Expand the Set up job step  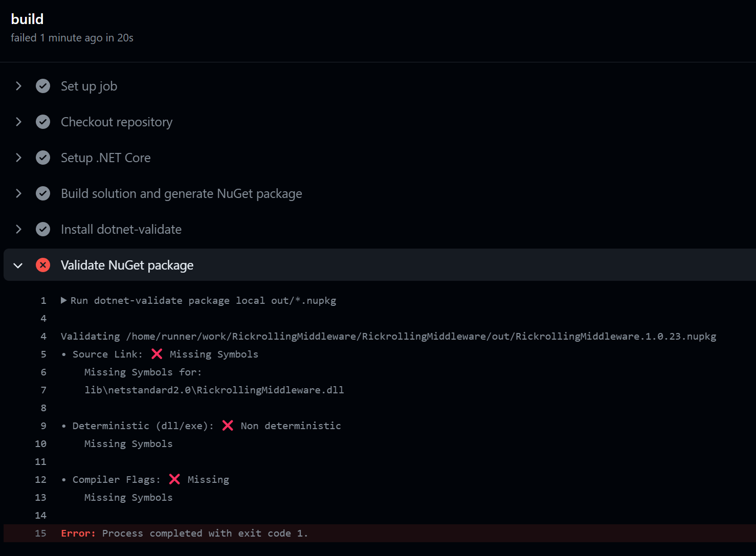click(x=18, y=86)
